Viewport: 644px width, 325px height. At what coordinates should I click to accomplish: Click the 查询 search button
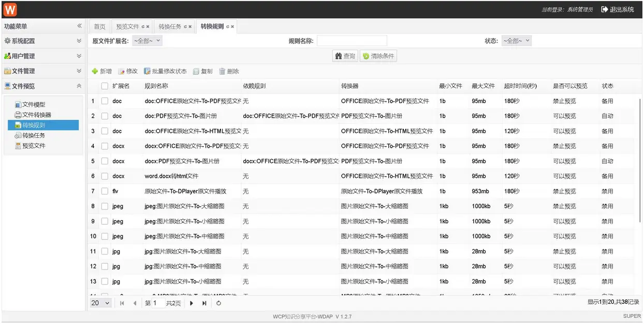pyautogui.click(x=345, y=56)
